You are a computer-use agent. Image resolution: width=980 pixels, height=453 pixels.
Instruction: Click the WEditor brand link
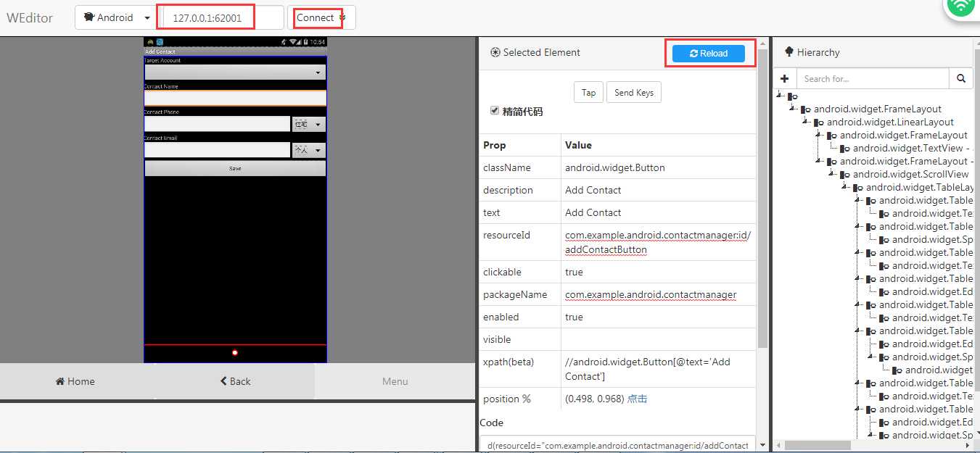click(x=30, y=18)
